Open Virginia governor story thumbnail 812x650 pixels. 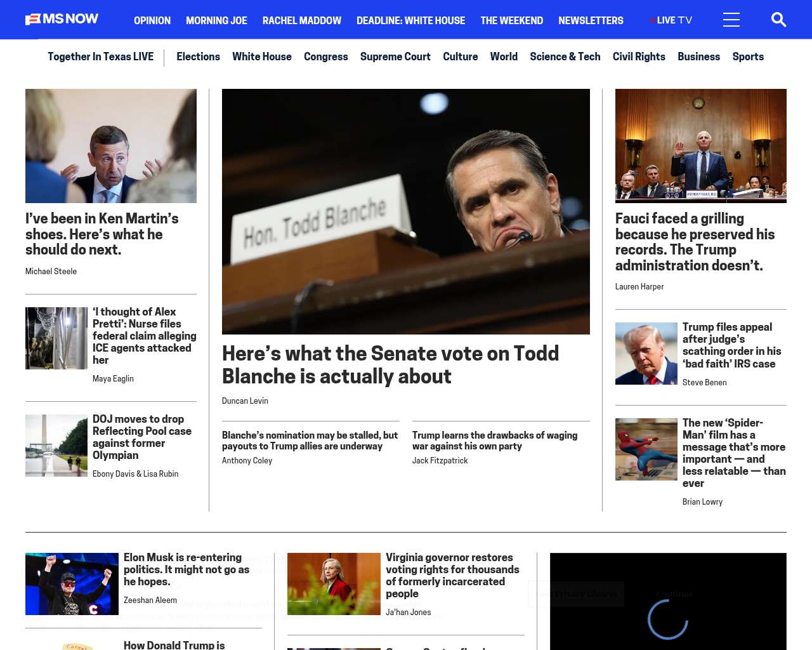tap(334, 584)
